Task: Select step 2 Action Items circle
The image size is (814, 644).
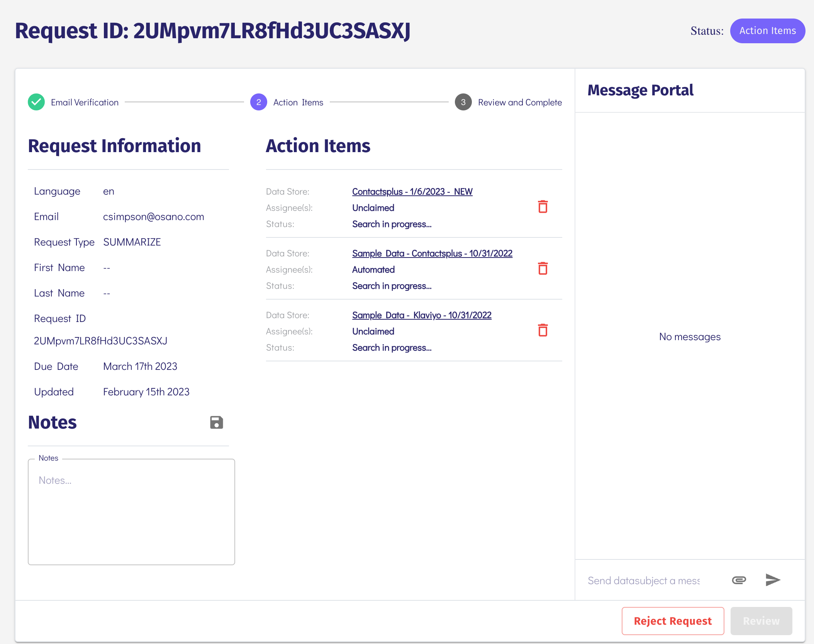Action: click(258, 102)
